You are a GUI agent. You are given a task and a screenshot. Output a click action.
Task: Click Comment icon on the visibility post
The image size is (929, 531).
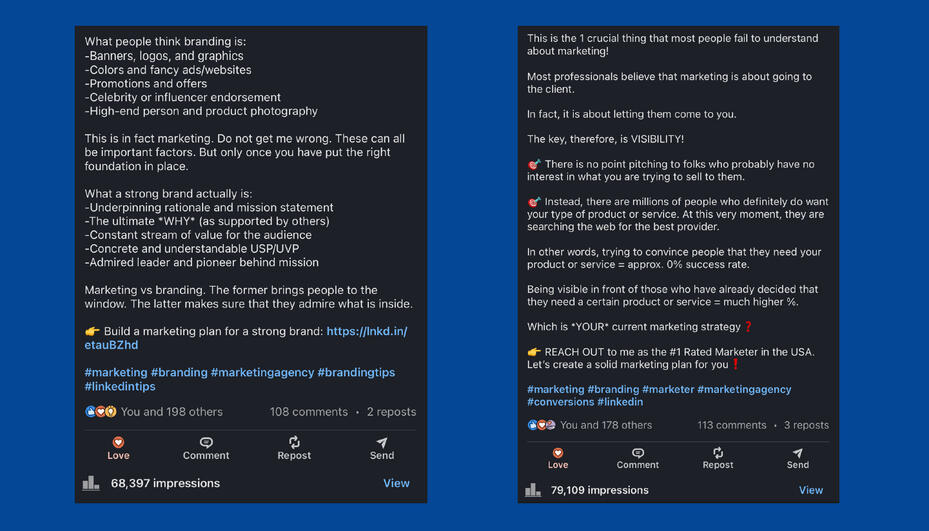click(638, 453)
